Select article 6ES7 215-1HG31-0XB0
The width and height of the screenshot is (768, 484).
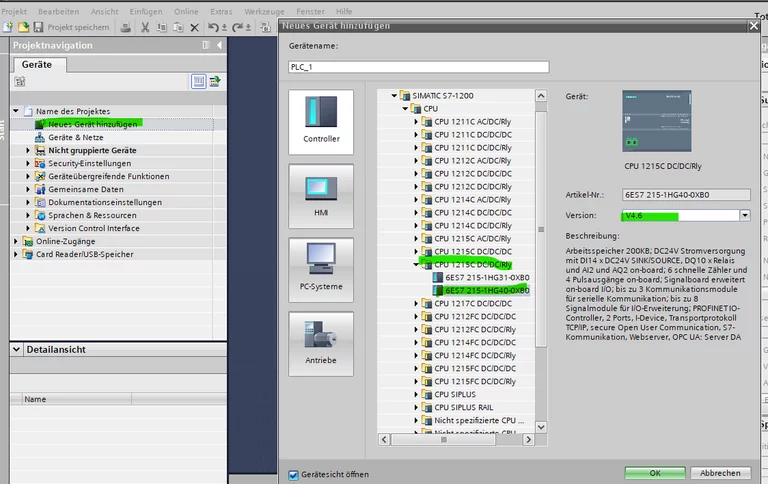pos(487,278)
